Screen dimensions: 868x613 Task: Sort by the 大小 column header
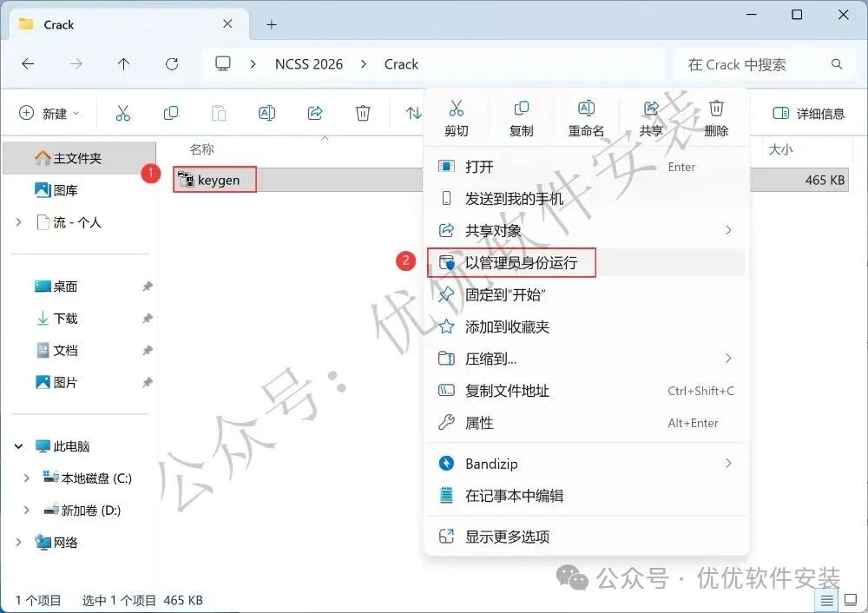[x=780, y=149]
